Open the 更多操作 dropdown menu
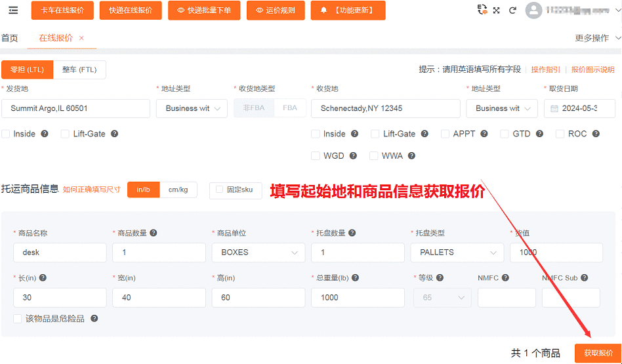622x364 pixels. point(596,38)
